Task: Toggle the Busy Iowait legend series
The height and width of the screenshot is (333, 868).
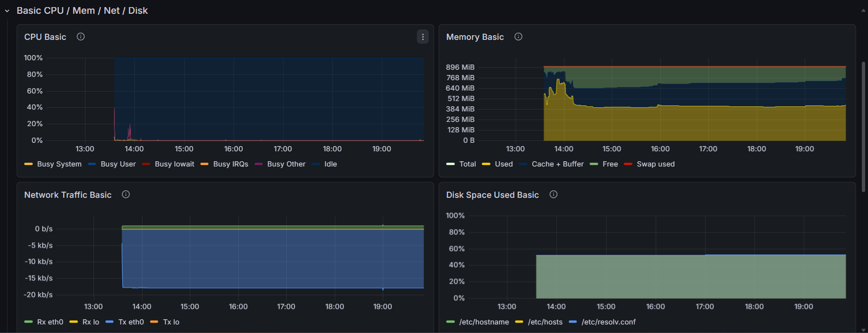Action: click(x=174, y=164)
